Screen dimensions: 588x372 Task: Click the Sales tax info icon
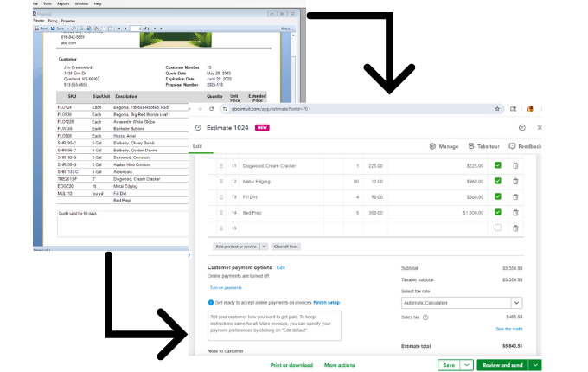click(425, 317)
